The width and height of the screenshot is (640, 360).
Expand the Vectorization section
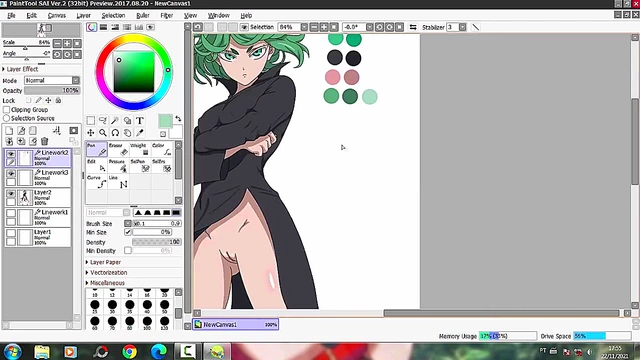tap(107, 272)
